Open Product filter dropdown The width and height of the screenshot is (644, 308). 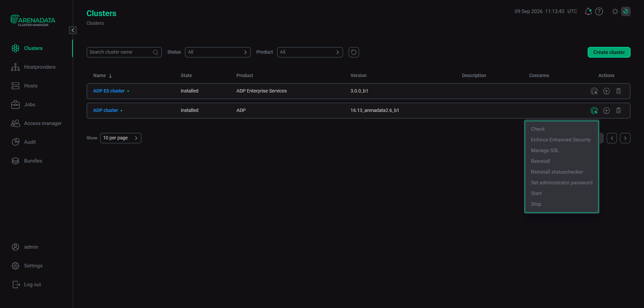point(310,52)
